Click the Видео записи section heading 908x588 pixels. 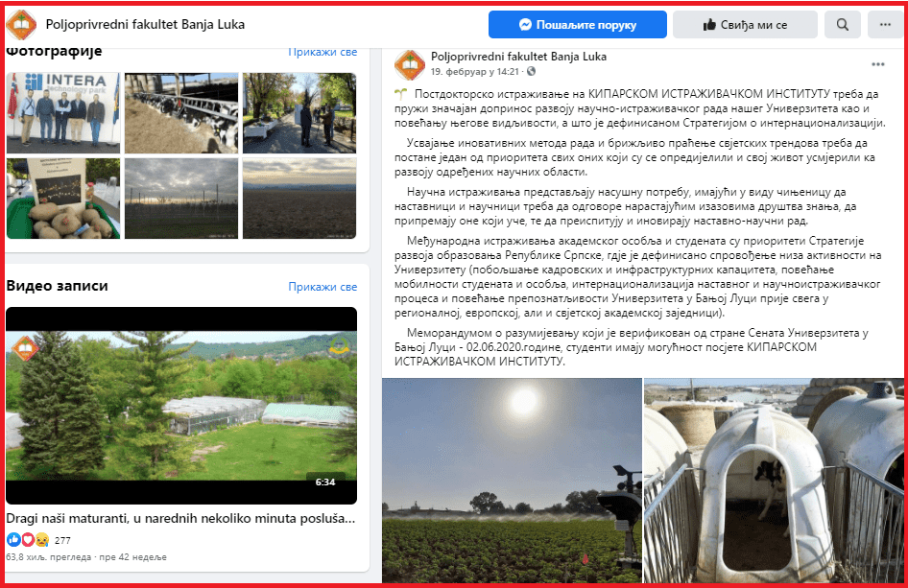click(x=57, y=286)
